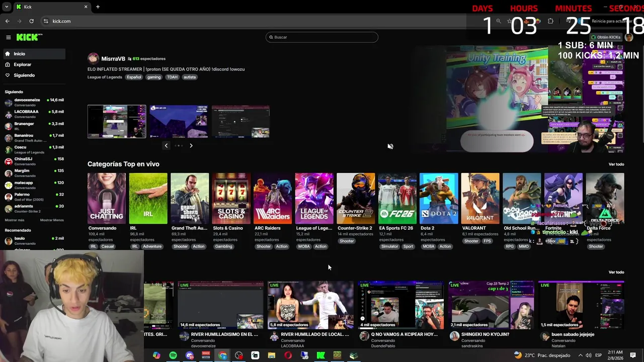Open the Siguiendo sidebar item
This screenshot has width=644, height=362.
[33, 75]
